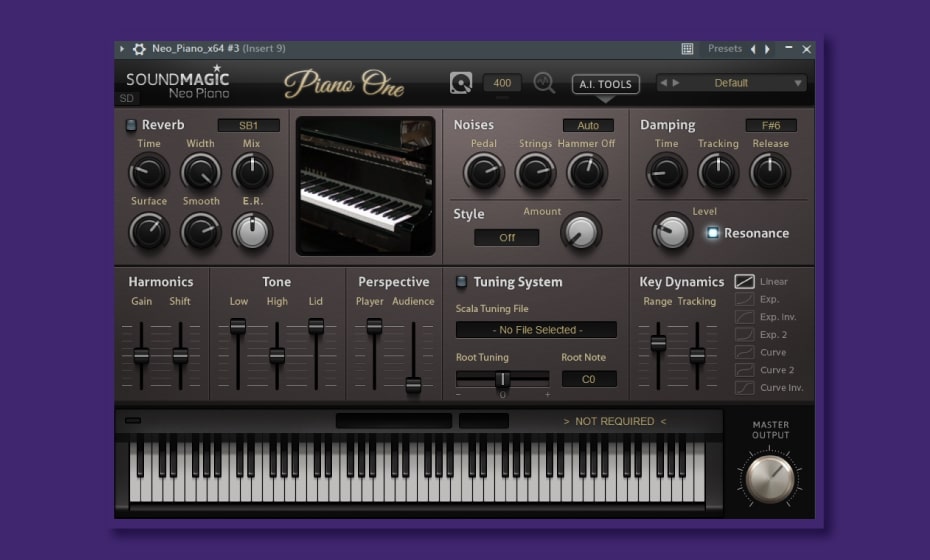The height and width of the screenshot is (560, 930).
Task: Click the Root Tuning slider handle
Action: (x=502, y=379)
